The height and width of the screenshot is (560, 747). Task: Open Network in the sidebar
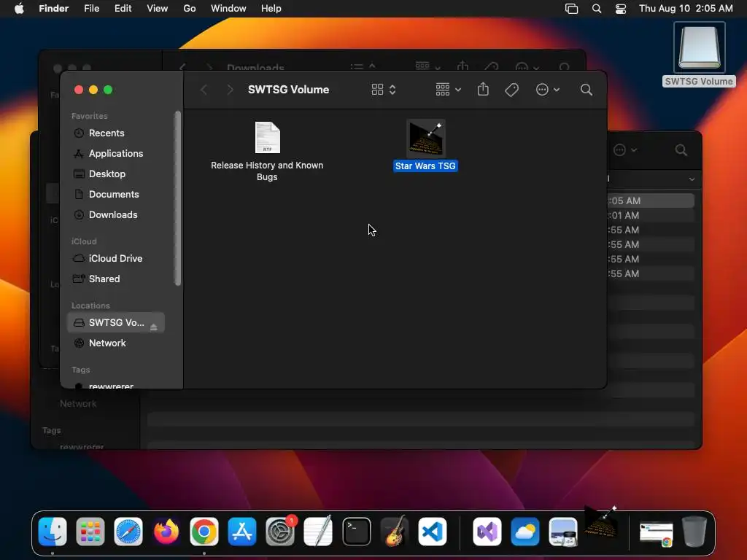coord(107,343)
